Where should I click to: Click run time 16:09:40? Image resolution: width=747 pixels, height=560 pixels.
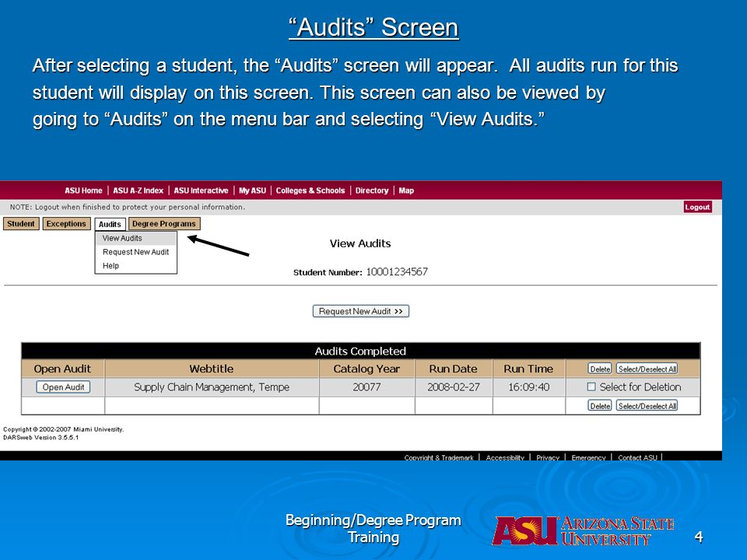tap(528, 387)
